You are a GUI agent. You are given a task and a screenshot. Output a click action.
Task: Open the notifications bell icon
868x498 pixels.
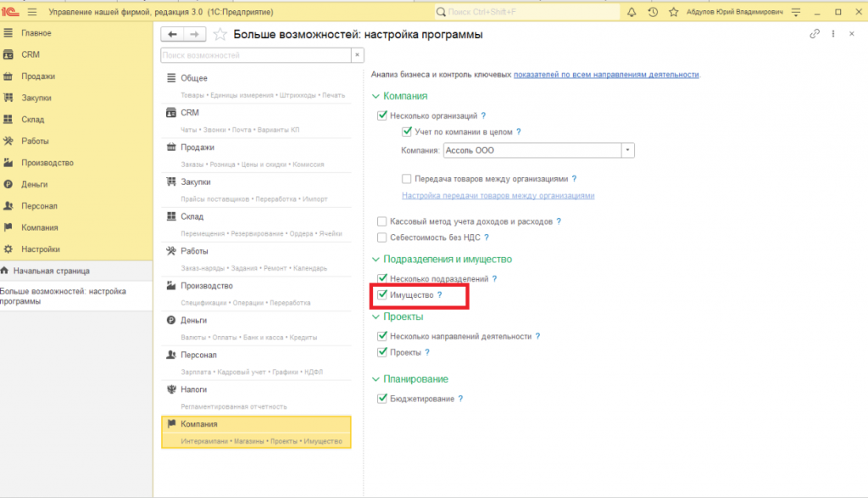point(632,12)
